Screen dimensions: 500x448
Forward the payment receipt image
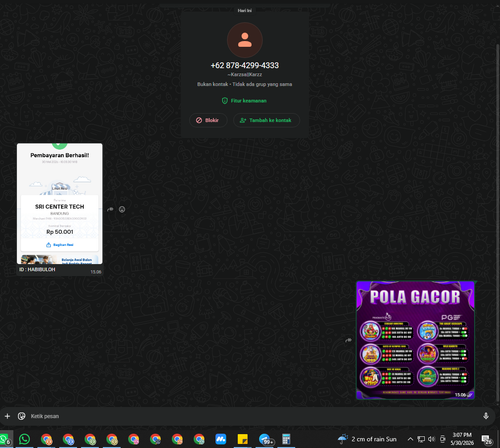(110, 209)
